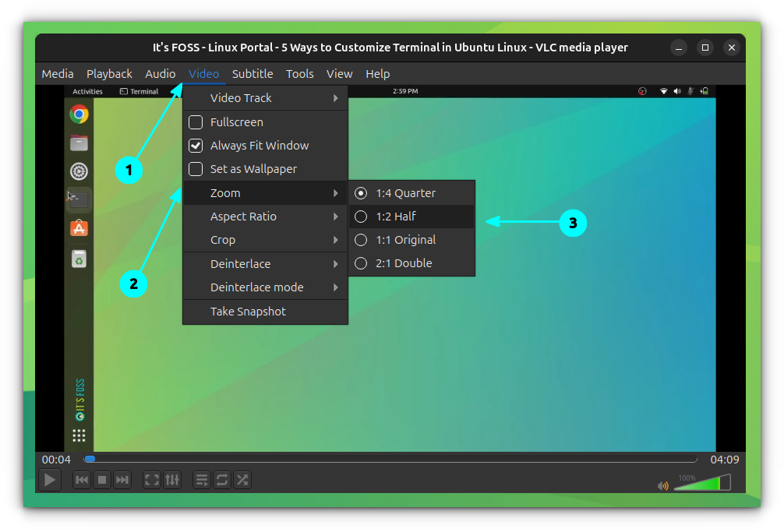Expand the Crop submenu

click(265, 240)
